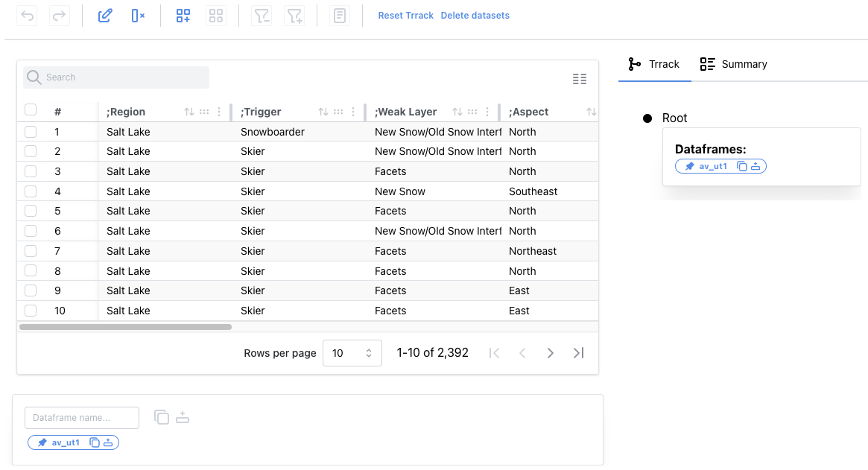Click the notes document icon in toolbar
The height and width of the screenshot is (470, 868).
point(339,16)
